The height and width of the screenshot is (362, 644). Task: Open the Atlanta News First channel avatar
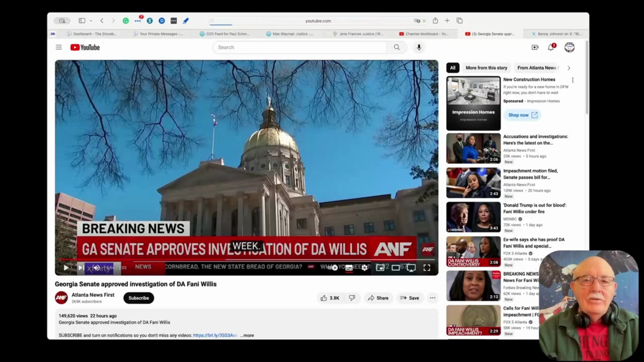click(61, 298)
